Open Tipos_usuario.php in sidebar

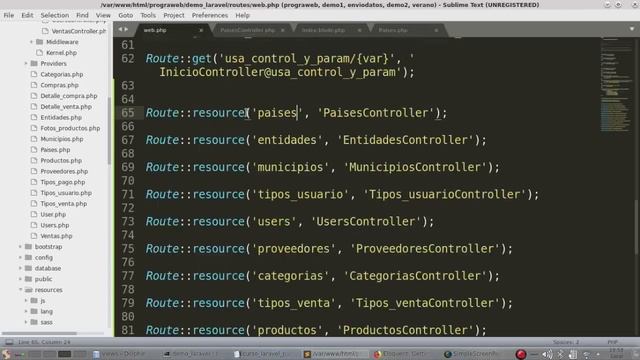66,193
